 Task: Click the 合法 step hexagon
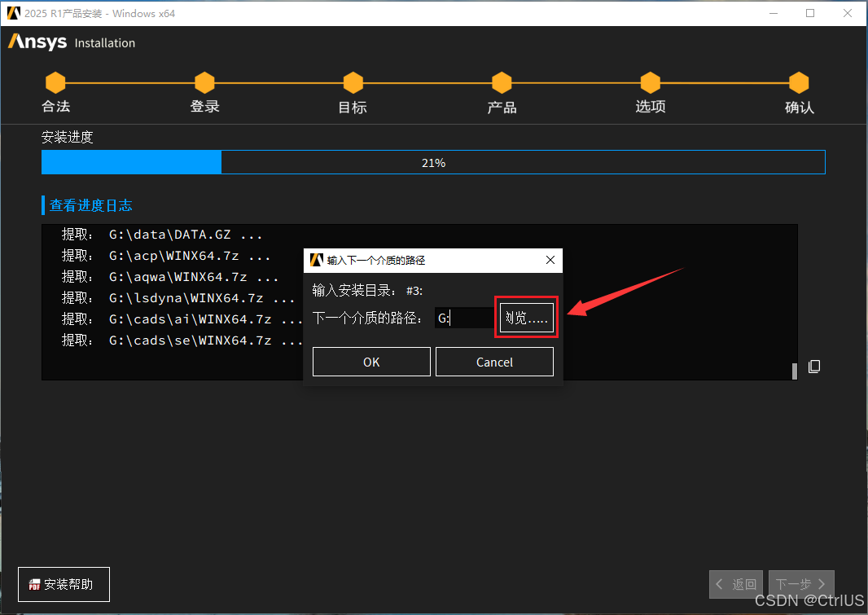coord(55,82)
